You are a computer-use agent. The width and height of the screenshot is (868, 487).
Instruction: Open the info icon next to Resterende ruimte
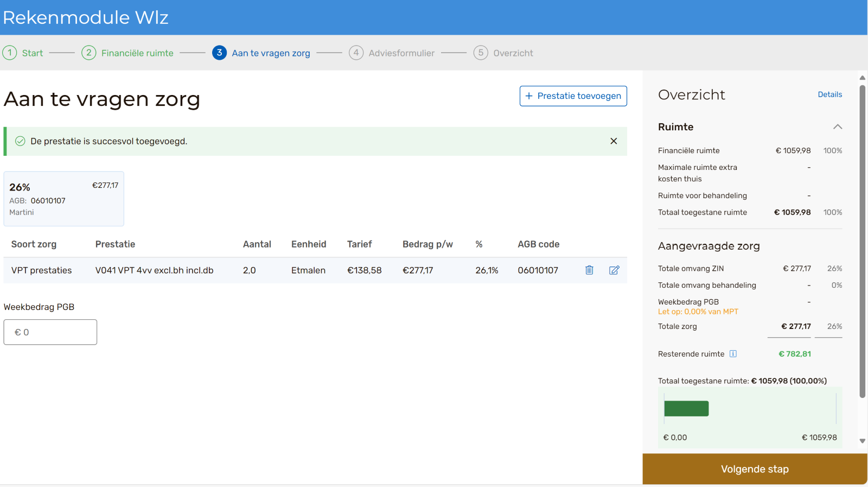pyautogui.click(x=733, y=354)
